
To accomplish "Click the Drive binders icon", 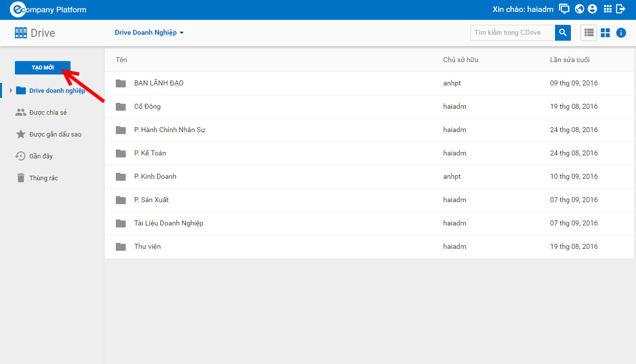I will tap(21, 33).
